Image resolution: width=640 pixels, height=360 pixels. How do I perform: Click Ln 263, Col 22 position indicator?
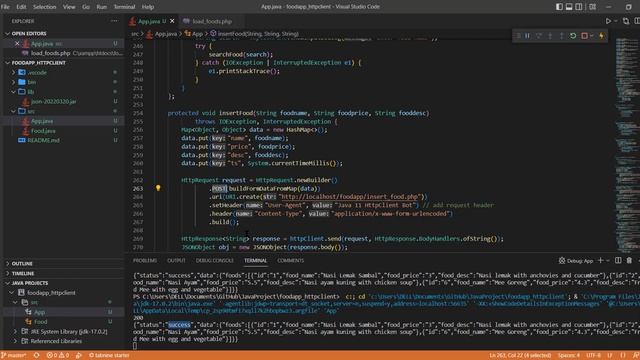pos(520,355)
